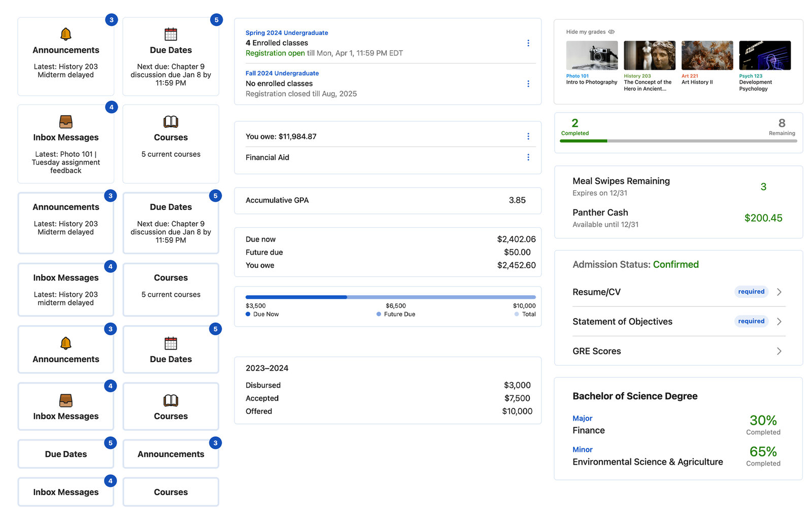Expand Statement of Objectives row chevron

(x=779, y=322)
